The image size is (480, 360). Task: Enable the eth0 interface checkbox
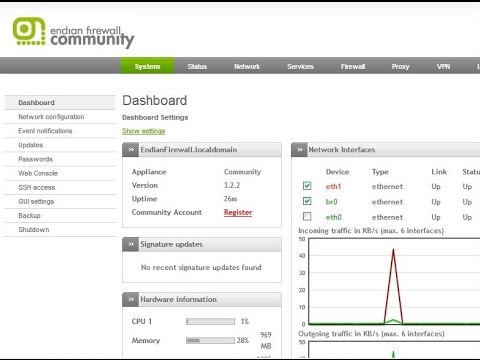[307, 216]
